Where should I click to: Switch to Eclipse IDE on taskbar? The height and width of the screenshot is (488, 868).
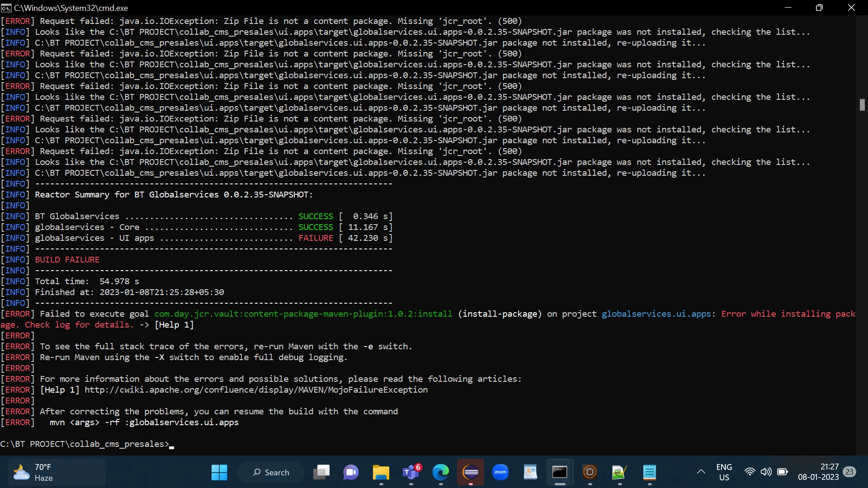tap(471, 472)
